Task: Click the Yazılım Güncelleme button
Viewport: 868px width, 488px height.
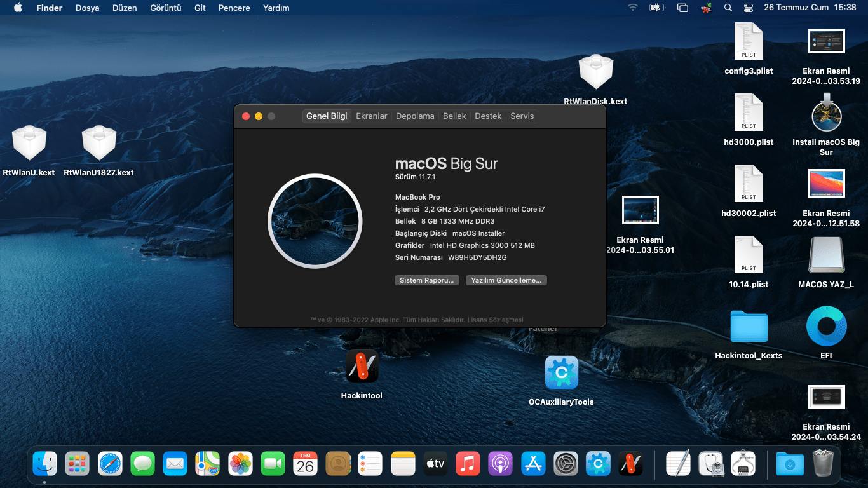Action: (x=506, y=280)
